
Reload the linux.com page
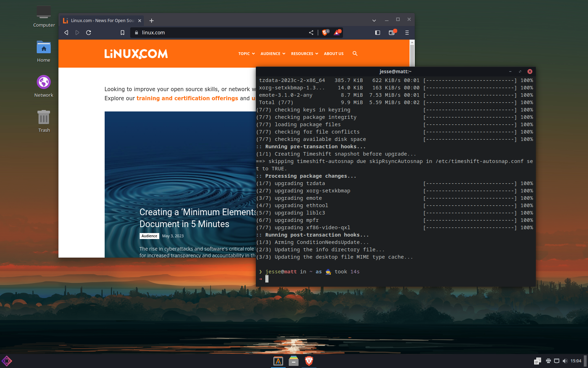click(89, 33)
